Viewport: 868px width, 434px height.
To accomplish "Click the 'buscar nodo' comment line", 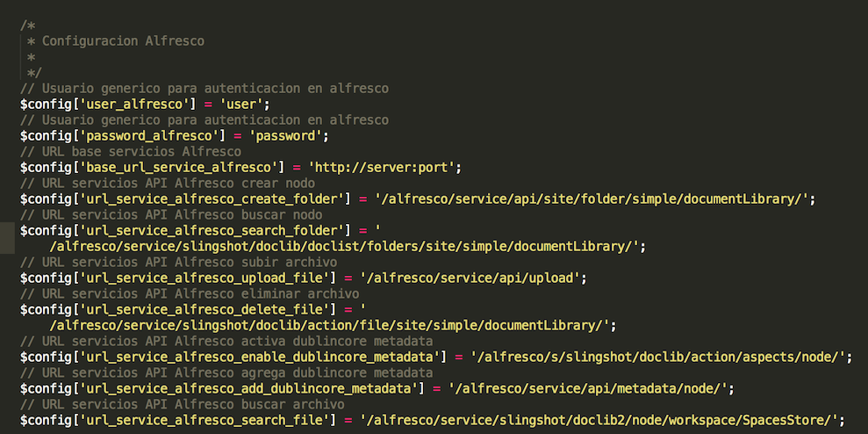I will click(x=171, y=214).
